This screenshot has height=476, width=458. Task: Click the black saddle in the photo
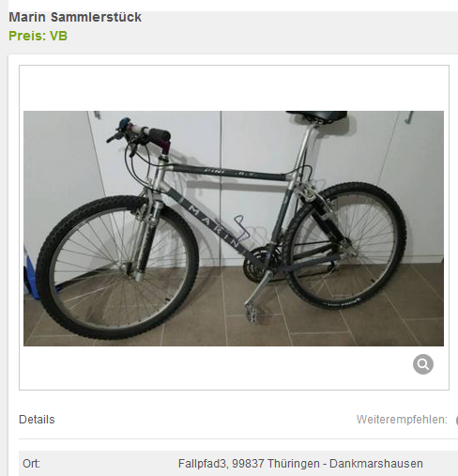(316, 115)
